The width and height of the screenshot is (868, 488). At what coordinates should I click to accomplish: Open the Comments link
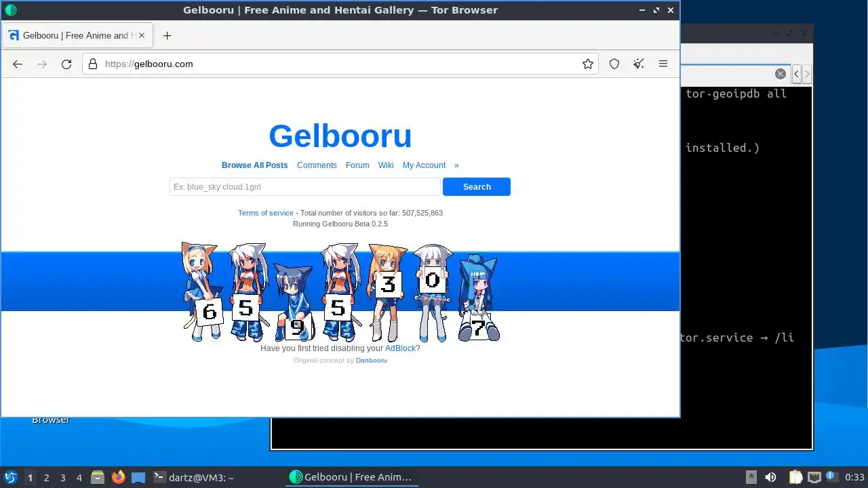317,165
